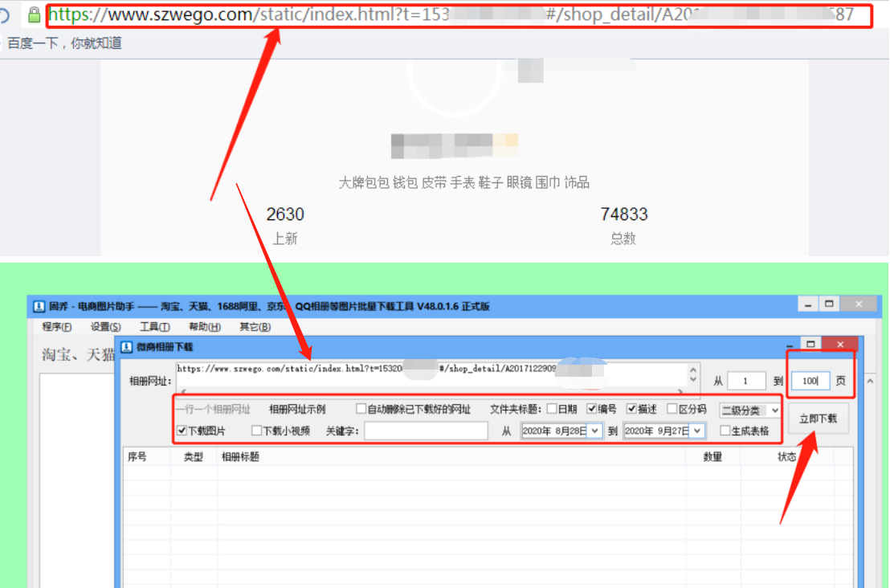Screen dimensions: 890x588
Task: Open the 相册网址示例 link
Action: 296,407
